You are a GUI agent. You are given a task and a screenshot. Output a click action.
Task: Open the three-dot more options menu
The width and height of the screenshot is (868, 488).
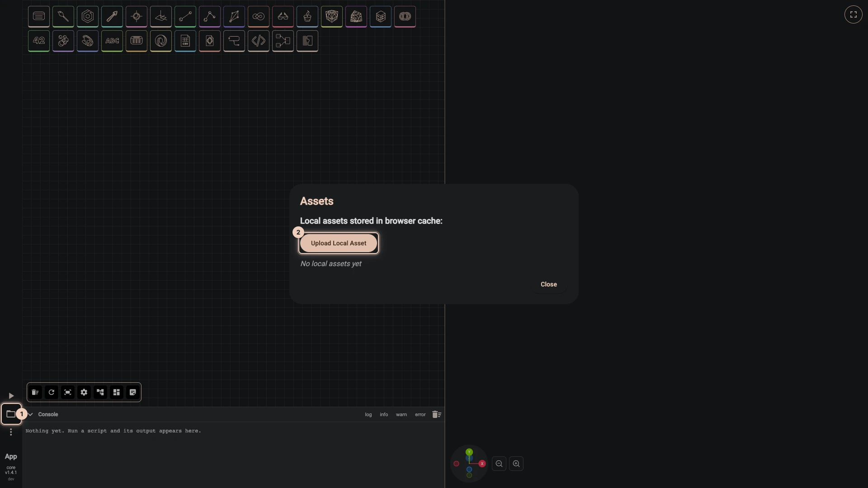11,432
